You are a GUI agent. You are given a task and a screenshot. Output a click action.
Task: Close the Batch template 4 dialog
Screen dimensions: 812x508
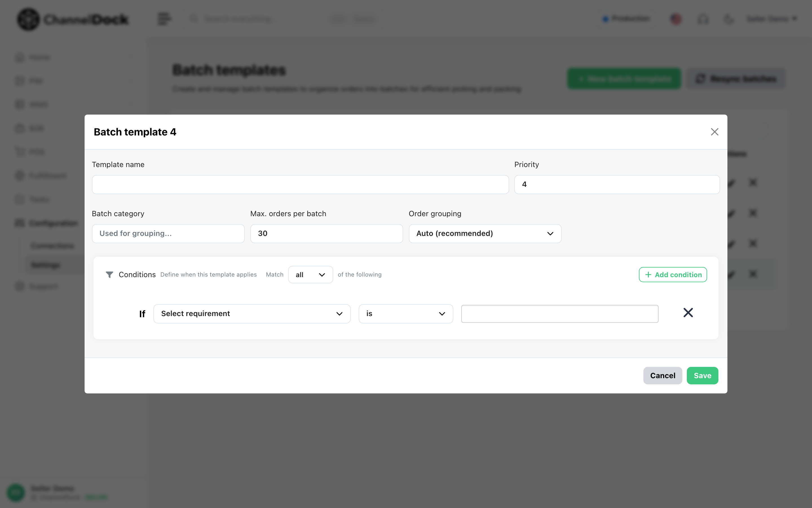[714, 132]
